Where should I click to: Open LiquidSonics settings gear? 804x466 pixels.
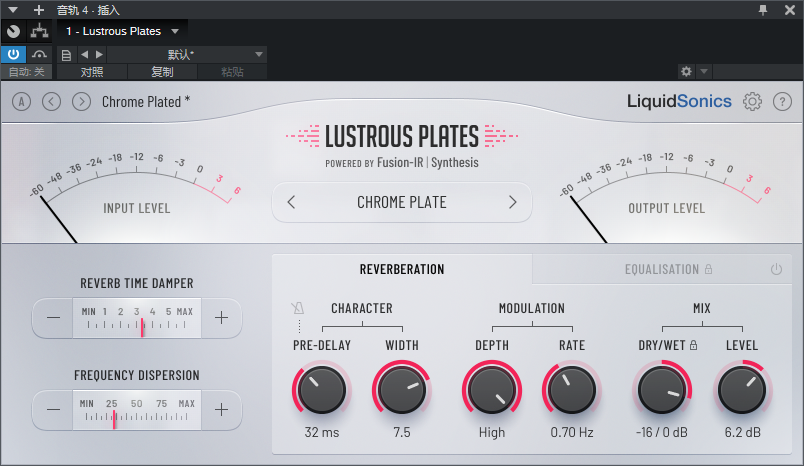(x=752, y=102)
